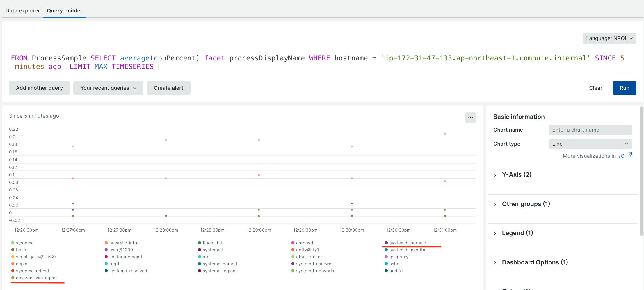Toggle the systemd-userwor legend entry

click(312, 264)
